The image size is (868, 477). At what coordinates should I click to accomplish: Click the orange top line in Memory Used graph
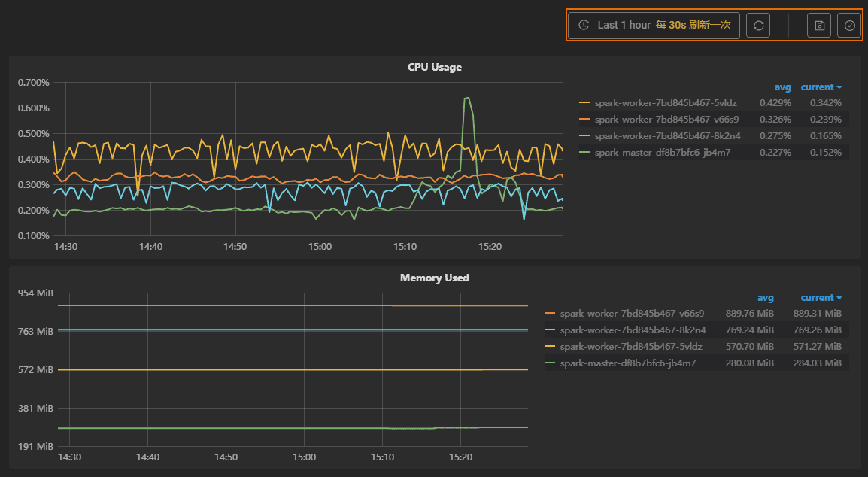pyautogui.click(x=226, y=305)
